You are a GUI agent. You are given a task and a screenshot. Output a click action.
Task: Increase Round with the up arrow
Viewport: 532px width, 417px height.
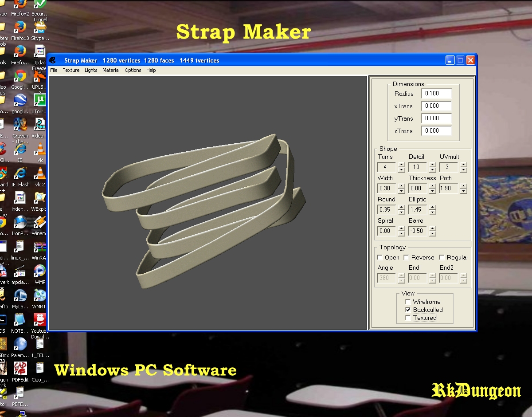pos(402,207)
